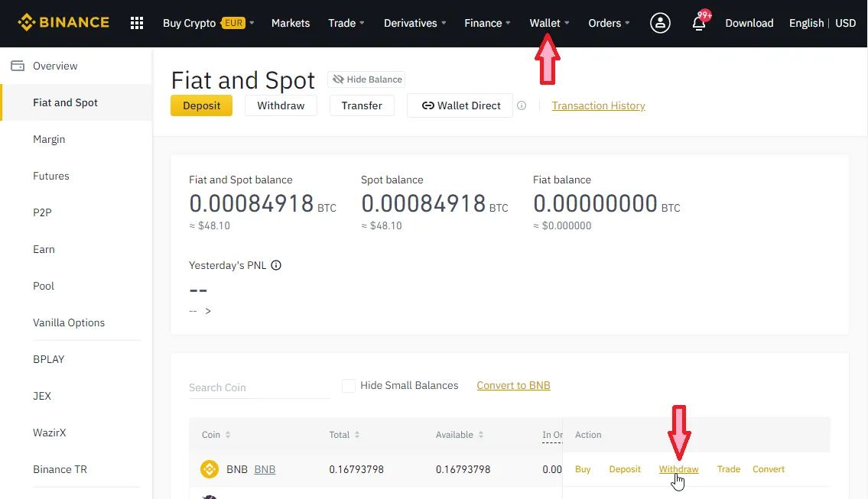The height and width of the screenshot is (499, 868).
Task: Select Fiat and Spot in sidebar
Action: tap(76, 102)
